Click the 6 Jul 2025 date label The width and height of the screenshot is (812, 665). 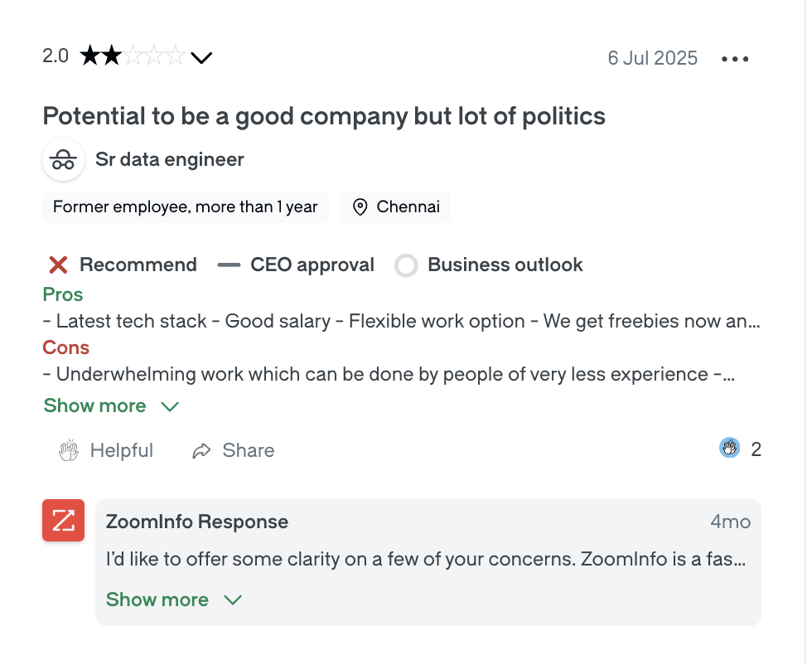coord(653,58)
